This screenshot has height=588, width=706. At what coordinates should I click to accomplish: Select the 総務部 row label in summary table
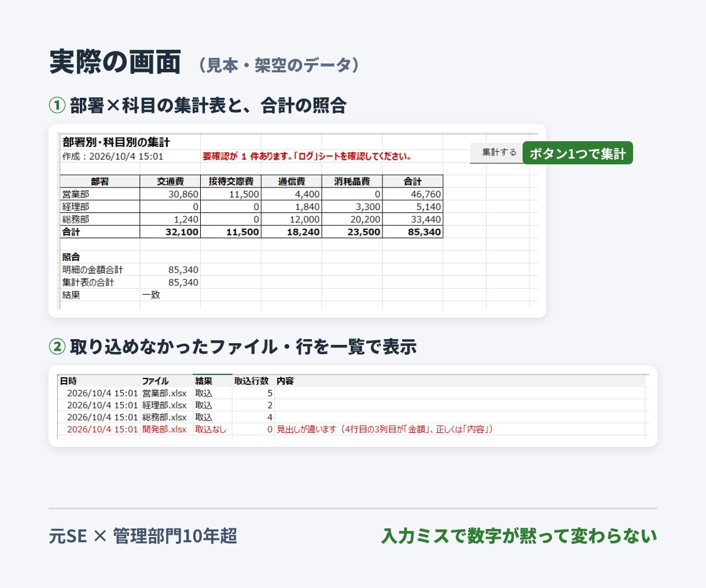(x=100, y=219)
